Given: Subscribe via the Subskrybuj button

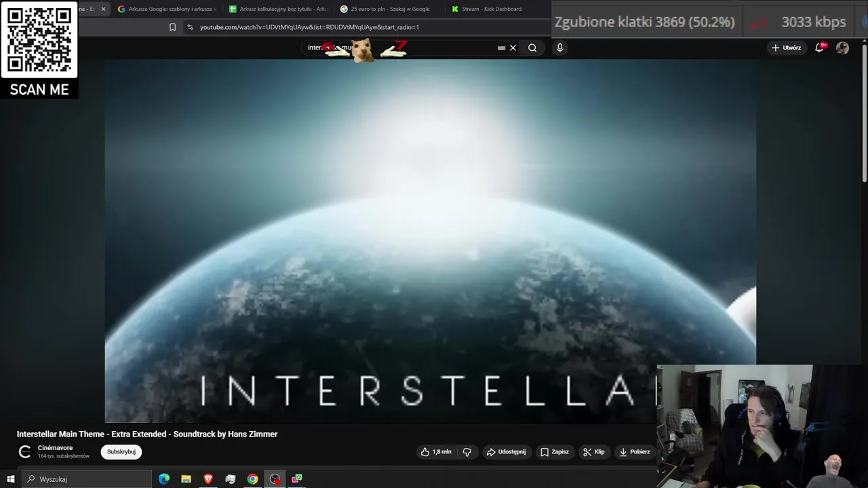Looking at the screenshot, I should [x=121, y=452].
